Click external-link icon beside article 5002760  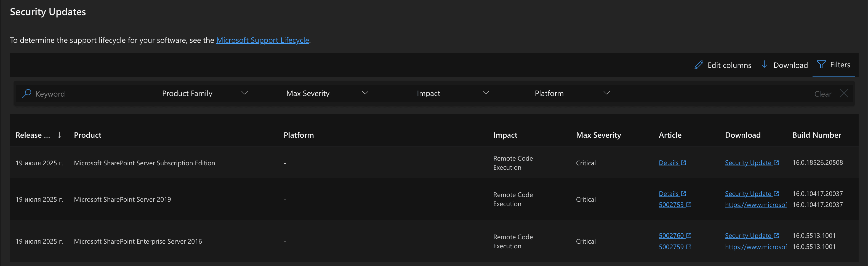[x=689, y=235]
